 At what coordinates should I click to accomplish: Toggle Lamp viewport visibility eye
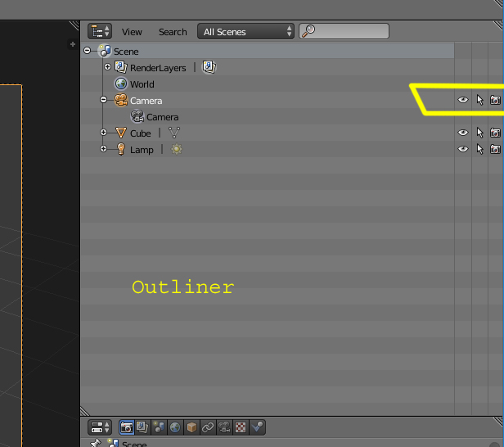pyautogui.click(x=463, y=149)
